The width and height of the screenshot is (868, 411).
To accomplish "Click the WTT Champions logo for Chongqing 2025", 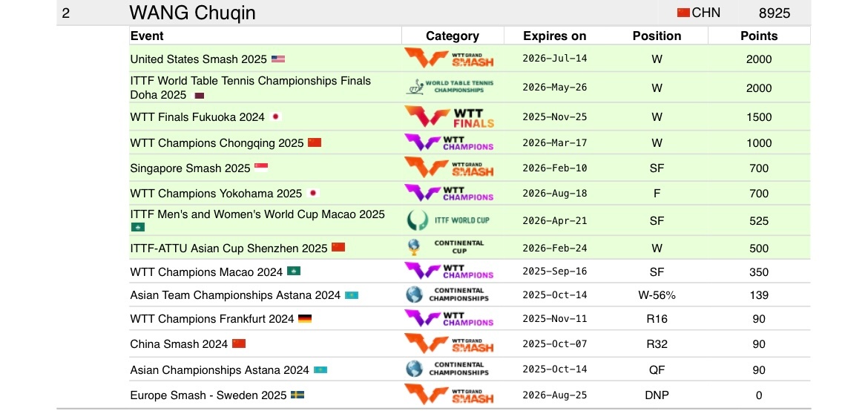I will pos(449,142).
